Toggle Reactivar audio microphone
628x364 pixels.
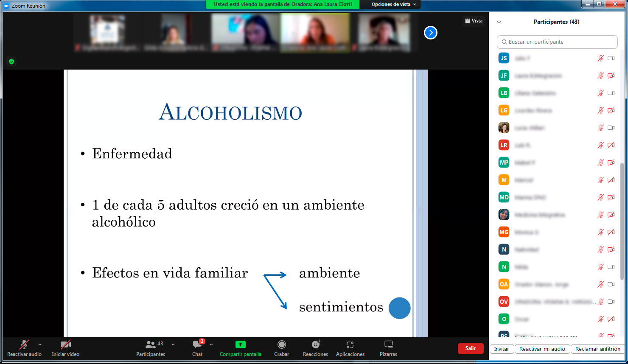(24, 344)
